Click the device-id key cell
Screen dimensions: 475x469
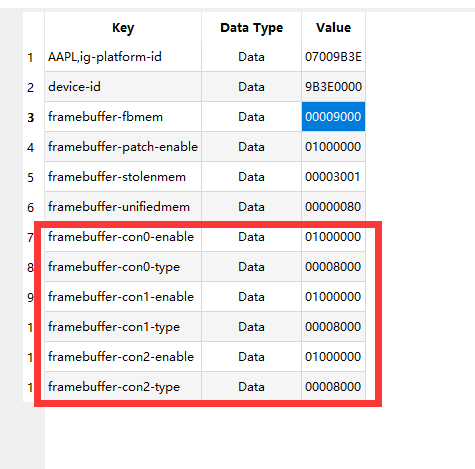(x=123, y=87)
